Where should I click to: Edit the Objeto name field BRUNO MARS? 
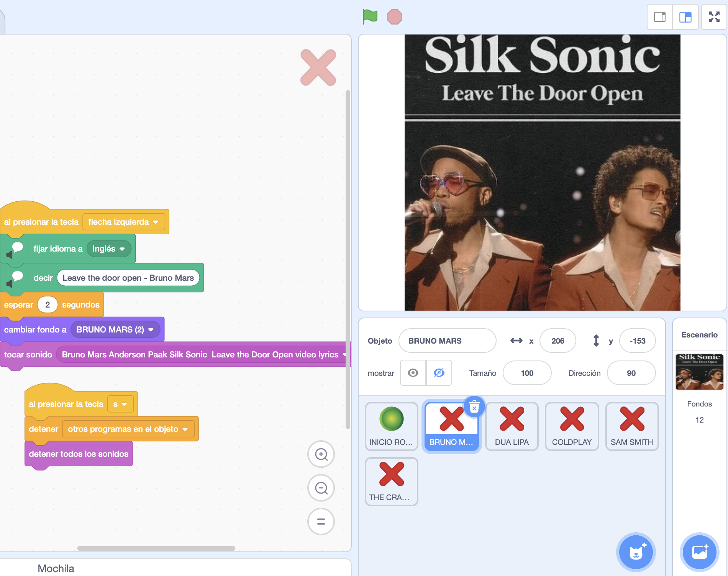pyautogui.click(x=448, y=341)
